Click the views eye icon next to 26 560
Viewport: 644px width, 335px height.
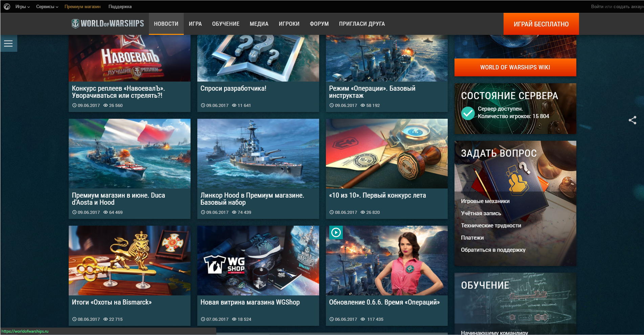tap(106, 106)
